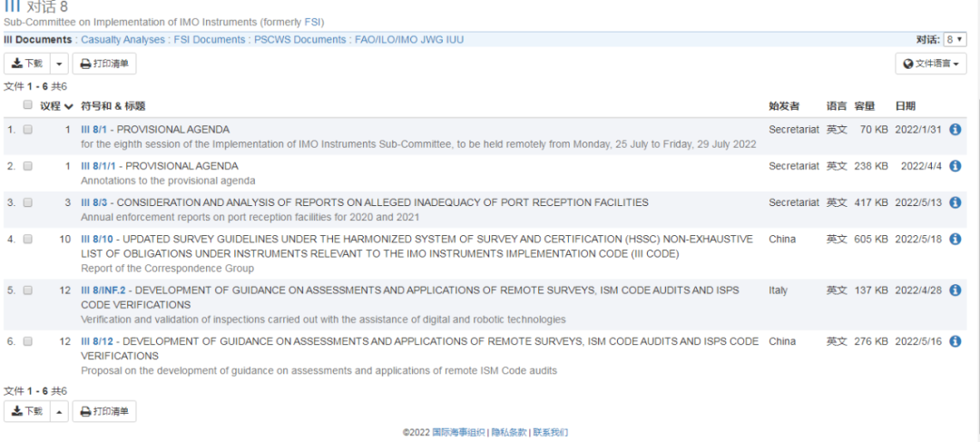Tick checkbox for III 8/10 document

tap(27, 239)
